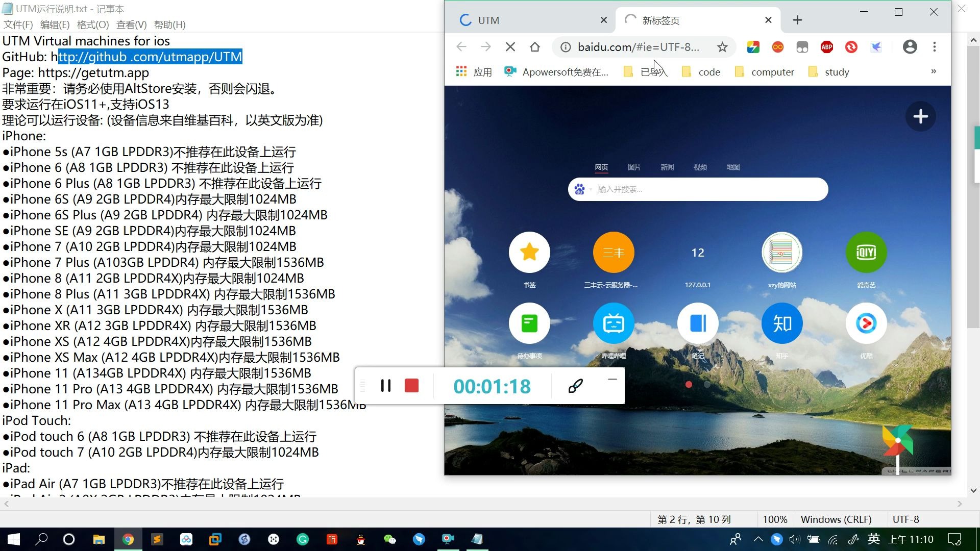980x551 pixels.
Task: Click the volume icon in system tray
Action: click(x=794, y=539)
